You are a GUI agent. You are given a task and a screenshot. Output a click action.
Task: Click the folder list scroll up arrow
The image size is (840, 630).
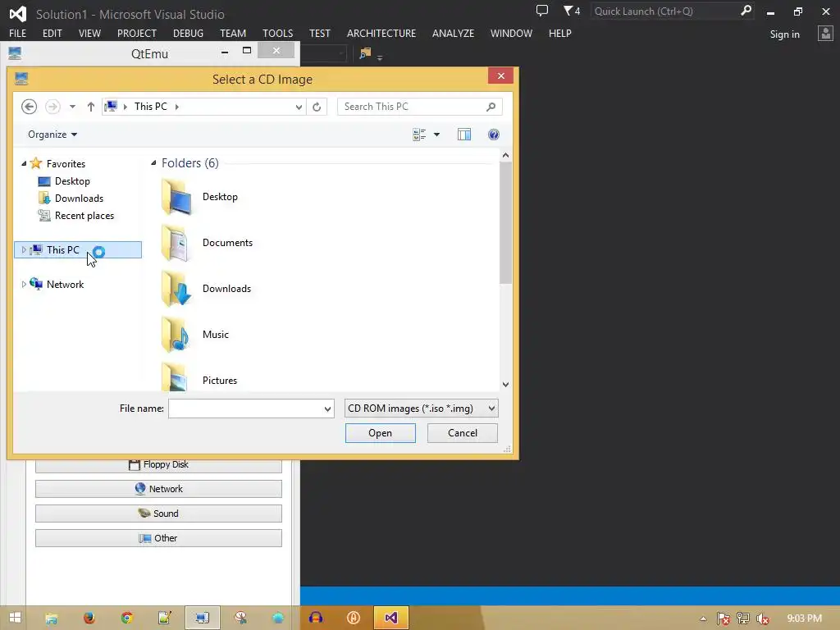pos(505,155)
